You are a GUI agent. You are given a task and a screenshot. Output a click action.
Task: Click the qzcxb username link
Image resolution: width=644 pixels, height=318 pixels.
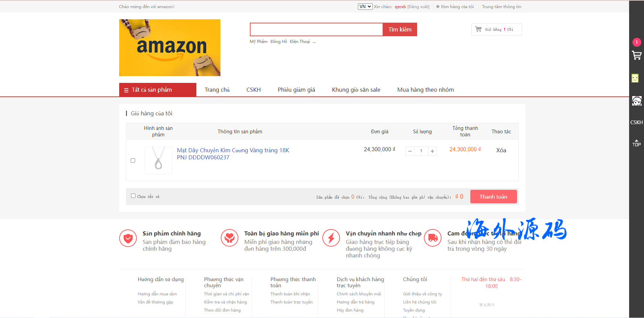pyautogui.click(x=400, y=6)
